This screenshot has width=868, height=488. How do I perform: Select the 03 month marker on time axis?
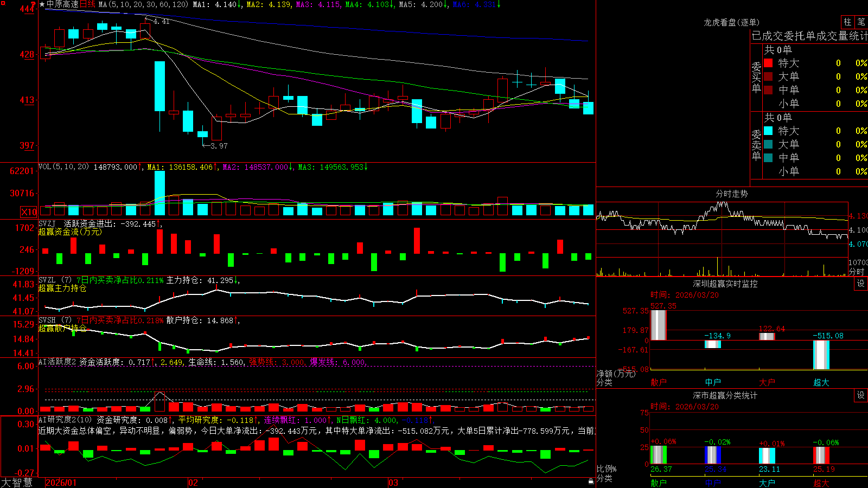pyautogui.click(x=393, y=483)
